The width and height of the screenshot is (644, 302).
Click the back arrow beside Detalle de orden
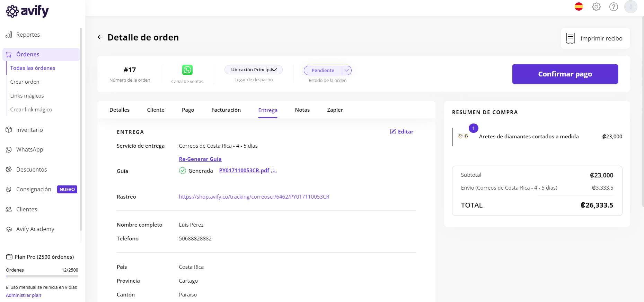[x=100, y=37]
